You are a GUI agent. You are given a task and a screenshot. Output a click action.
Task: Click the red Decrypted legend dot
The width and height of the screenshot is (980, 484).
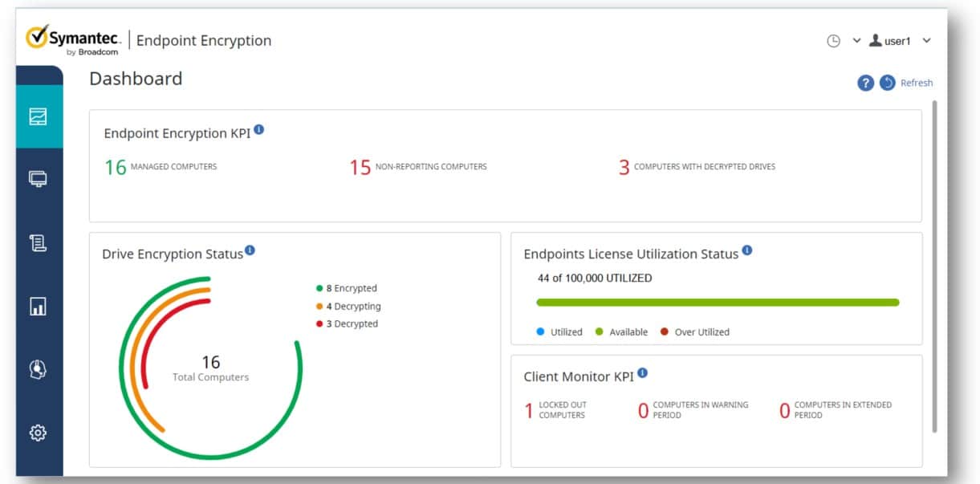click(319, 324)
